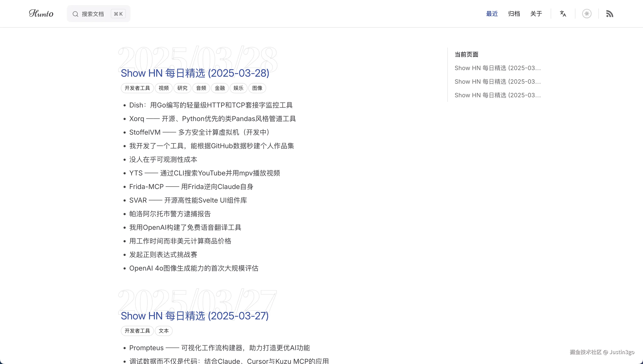Jump to first item in 当前页面 outline
The image size is (643, 364).
[497, 68]
